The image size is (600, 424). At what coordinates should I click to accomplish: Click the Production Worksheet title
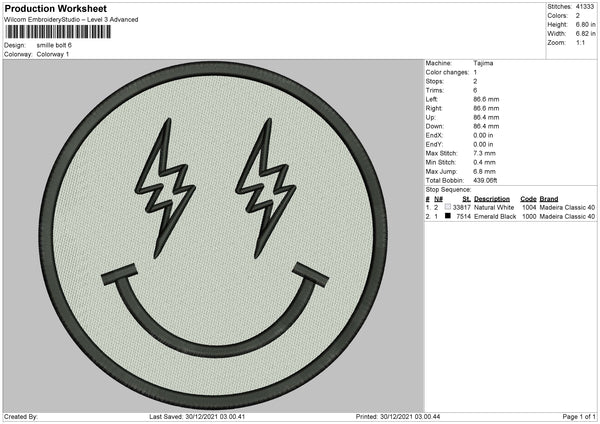(x=55, y=8)
